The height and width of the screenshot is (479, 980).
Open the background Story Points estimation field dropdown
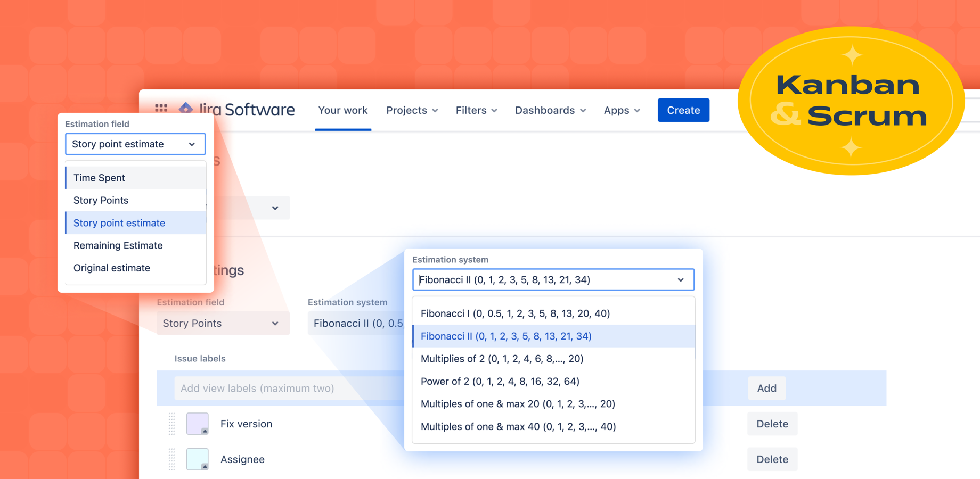(223, 323)
